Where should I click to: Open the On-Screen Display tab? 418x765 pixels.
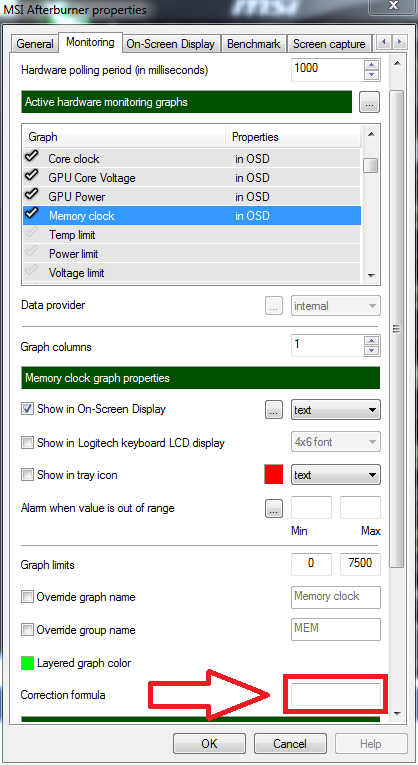(x=170, y=43)
